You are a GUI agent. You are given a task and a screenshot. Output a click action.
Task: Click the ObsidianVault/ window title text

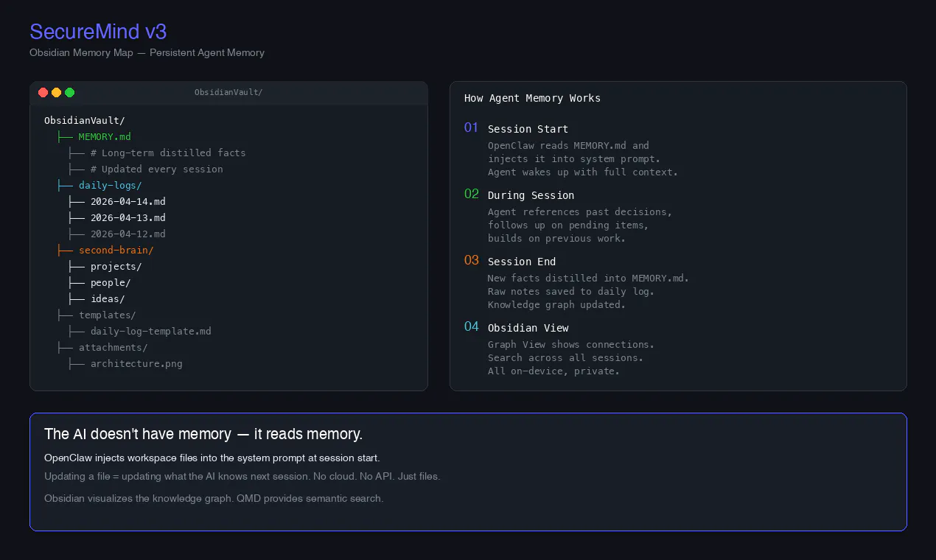click(x=228, y=92)
